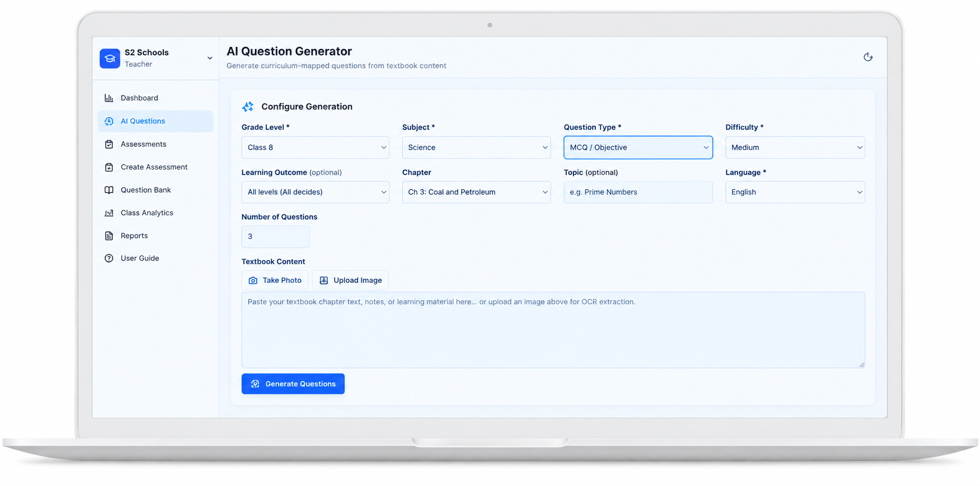980x486 pixels.
Task: Open the Grade Level dropdown showing Class 8
Action: pyautogui.click(x=315, y=148)
